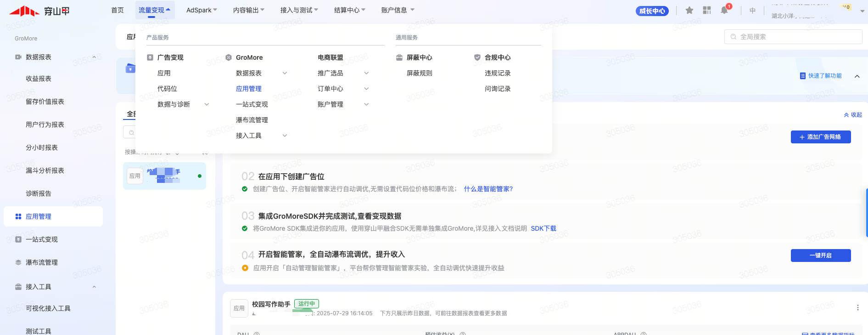This screenshot has height=335, width=868.
Task: Open the 账户信息 top menu
Action: 398,10
